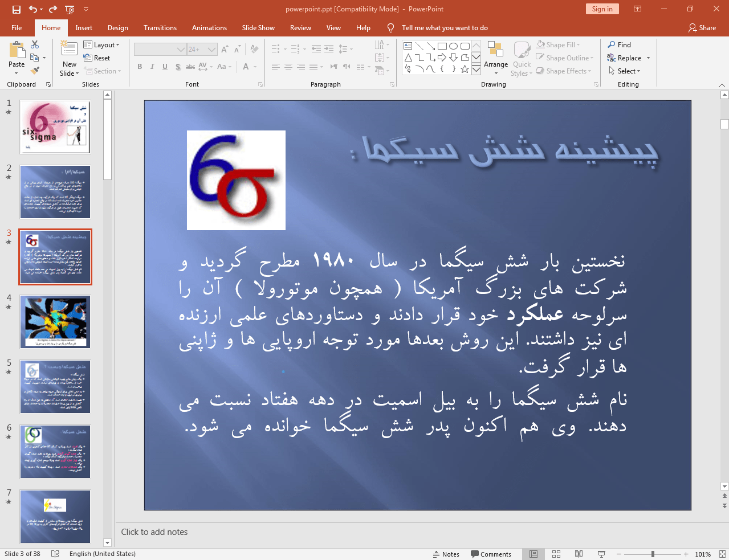The height and width of the screenshot is (560, 729).
Task: Zoom in with the plus button
Action: tap(686, 554)
